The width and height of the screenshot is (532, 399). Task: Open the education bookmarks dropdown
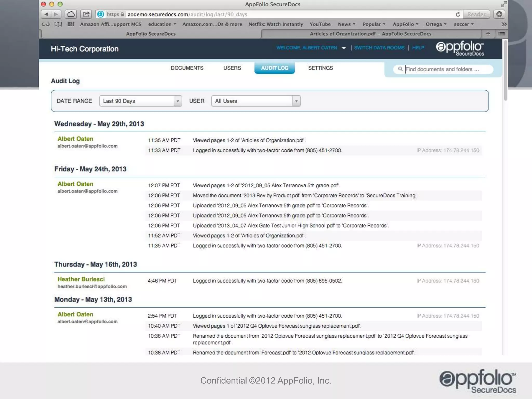tap(162, 24)
